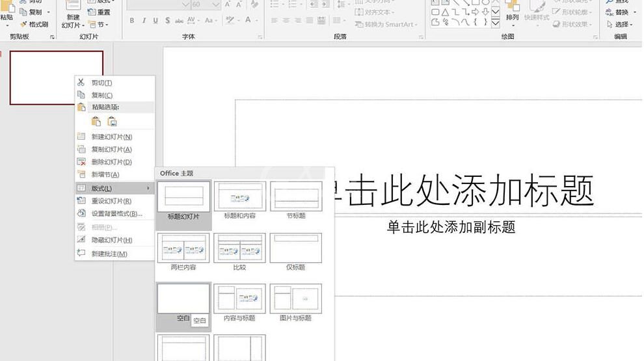Select the 比较 layout thumbnail

pos(240,248)
